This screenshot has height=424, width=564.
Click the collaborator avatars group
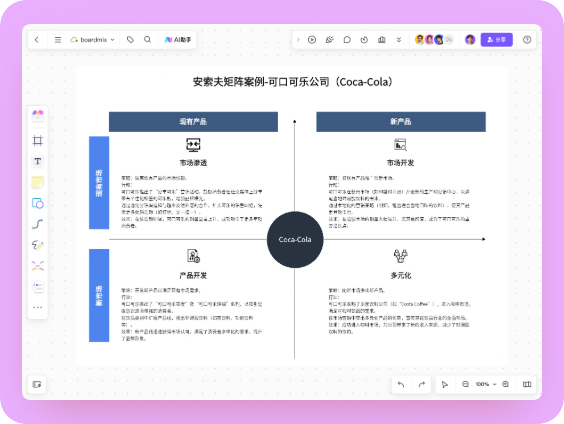tap(434, 40)
